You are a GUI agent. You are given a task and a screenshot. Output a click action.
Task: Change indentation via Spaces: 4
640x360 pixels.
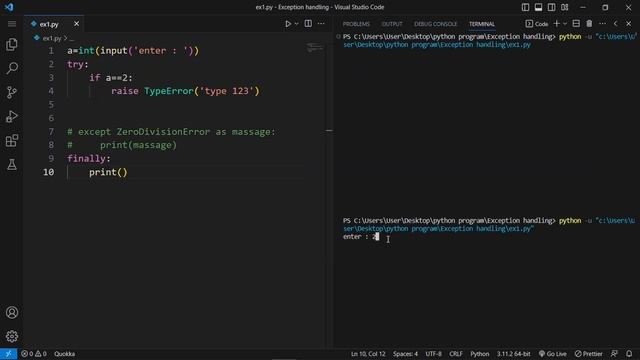(x=405, y=354)
